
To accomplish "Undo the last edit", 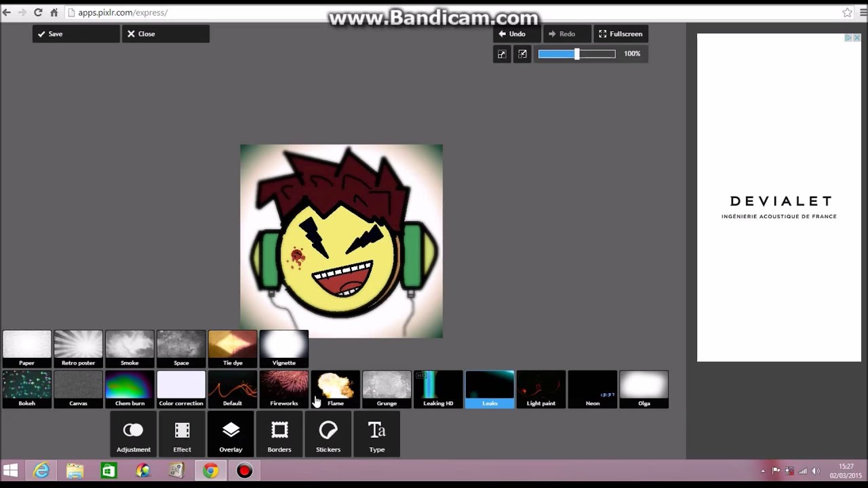I will 517,34.
